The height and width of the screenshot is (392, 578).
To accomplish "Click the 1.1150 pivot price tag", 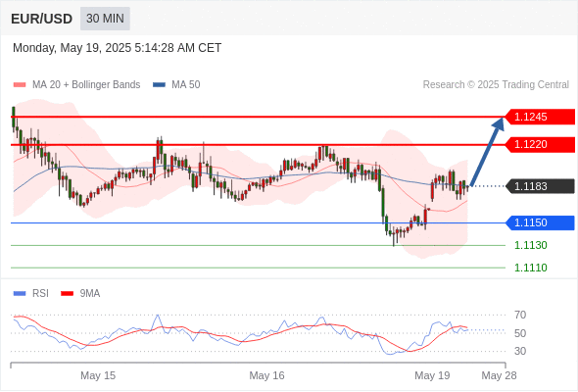I will coord(540,222).
